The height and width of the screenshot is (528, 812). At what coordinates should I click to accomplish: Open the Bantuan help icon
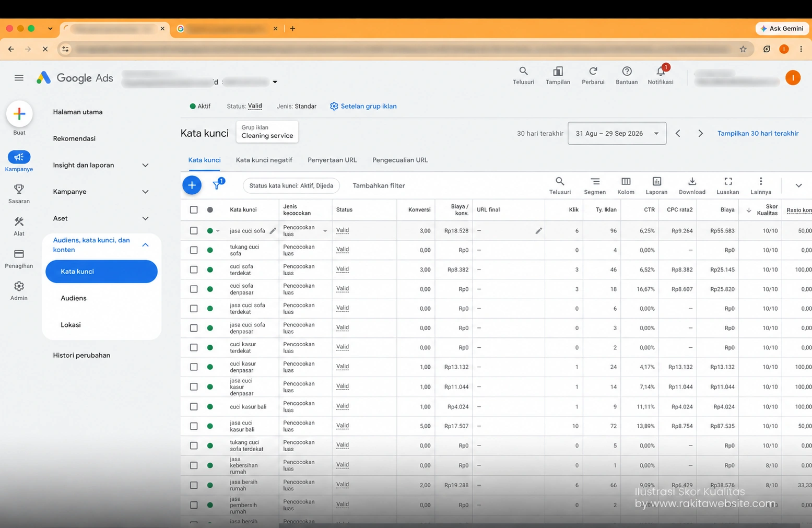click(x=627, y=71)
